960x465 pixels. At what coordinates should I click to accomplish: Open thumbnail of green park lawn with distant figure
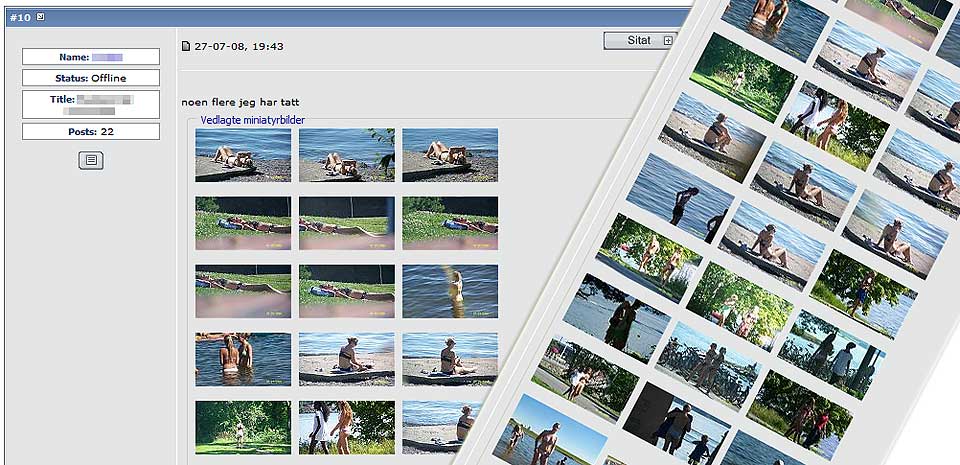243,428
